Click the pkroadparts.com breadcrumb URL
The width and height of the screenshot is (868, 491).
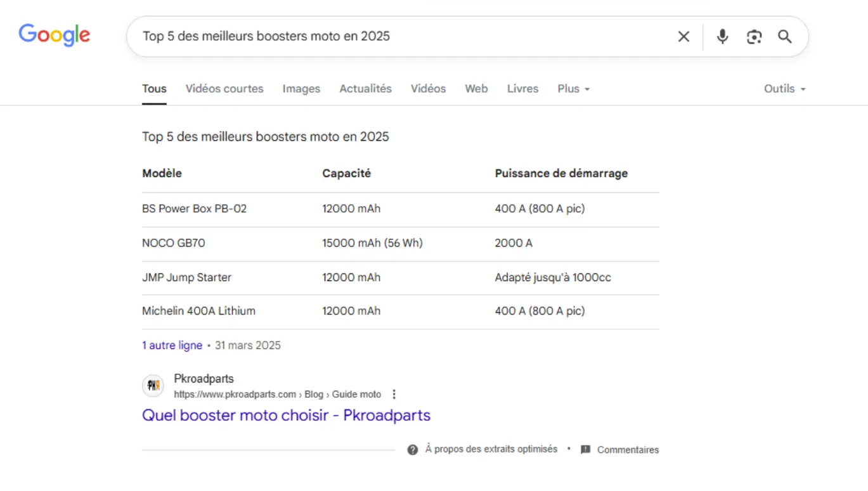278,395
